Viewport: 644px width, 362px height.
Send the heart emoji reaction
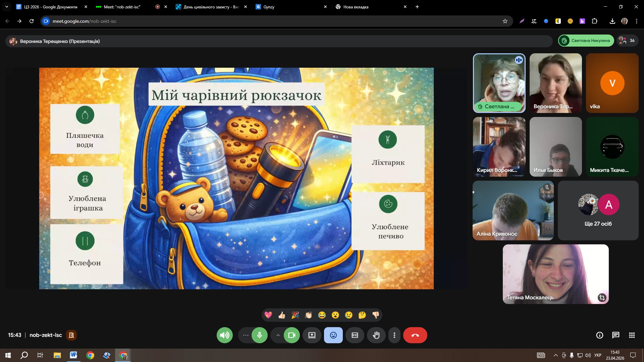tap(268, 315)
